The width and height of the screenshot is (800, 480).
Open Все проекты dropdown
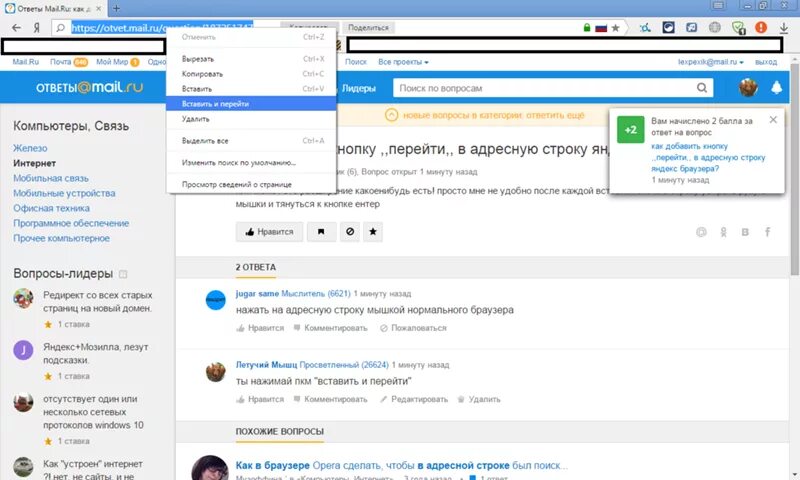click(403, 62)
